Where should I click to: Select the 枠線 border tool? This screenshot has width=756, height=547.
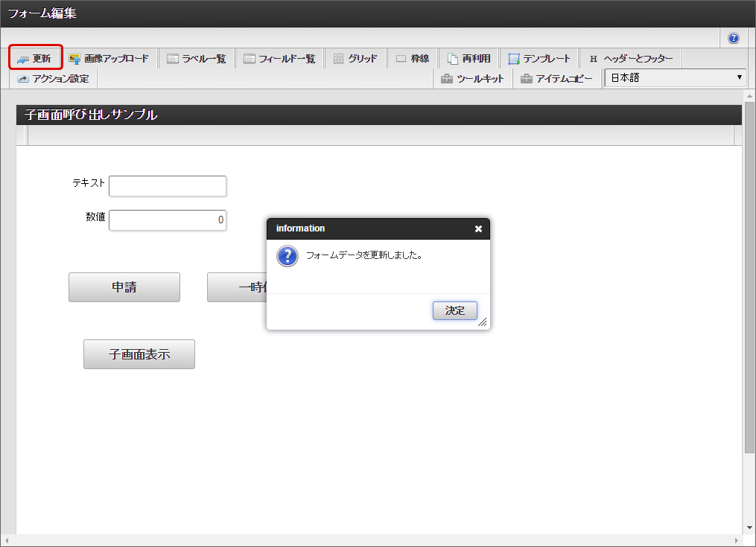[x=412, y=59]
